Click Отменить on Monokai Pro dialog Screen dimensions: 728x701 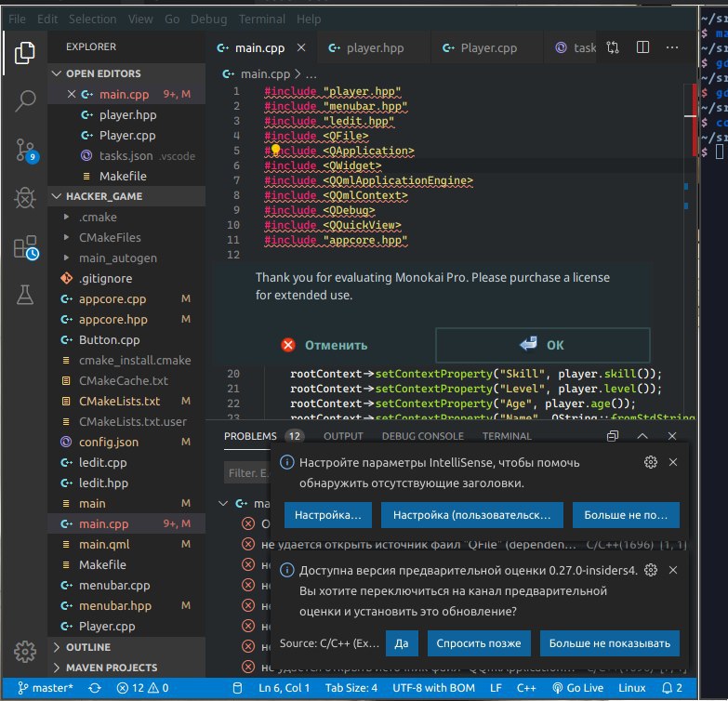(x=324, y=345)
